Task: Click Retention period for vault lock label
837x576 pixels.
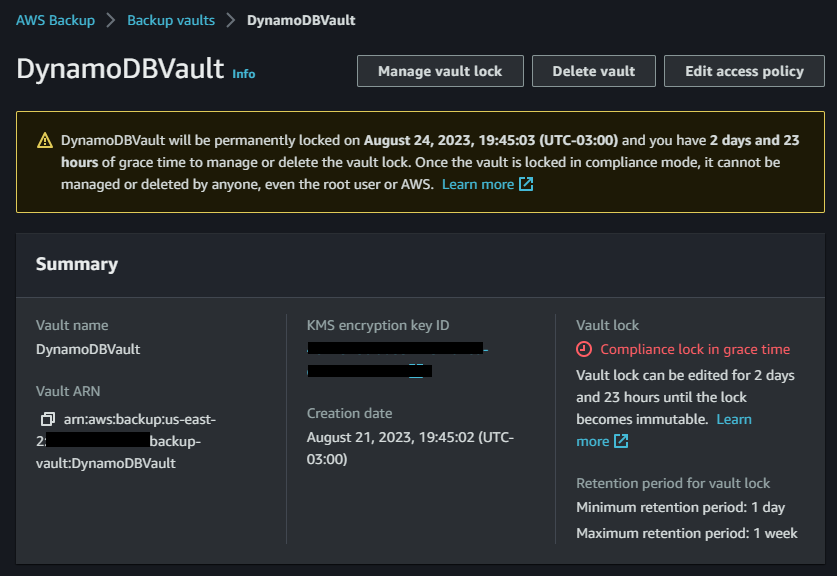Action: pos(673,483)
